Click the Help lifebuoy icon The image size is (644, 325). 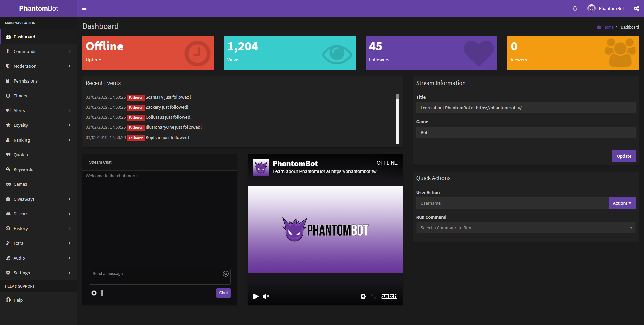[x=8, y=300]
